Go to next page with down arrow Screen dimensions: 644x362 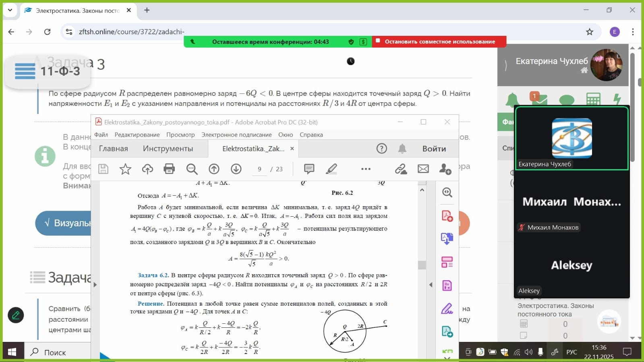236,169
